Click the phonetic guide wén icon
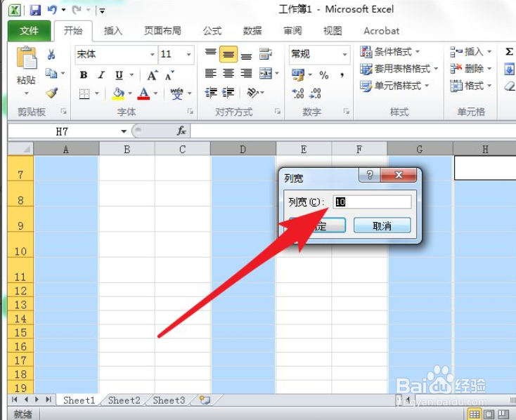This screenshot has width=516, height=420. pyautogui.click(x=176, y=93)
